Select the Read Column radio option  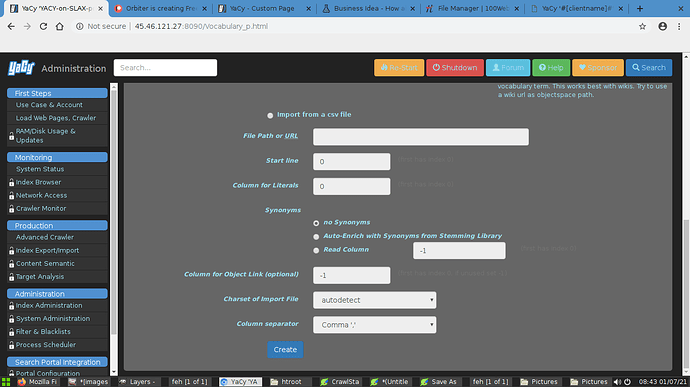[316, 251]
